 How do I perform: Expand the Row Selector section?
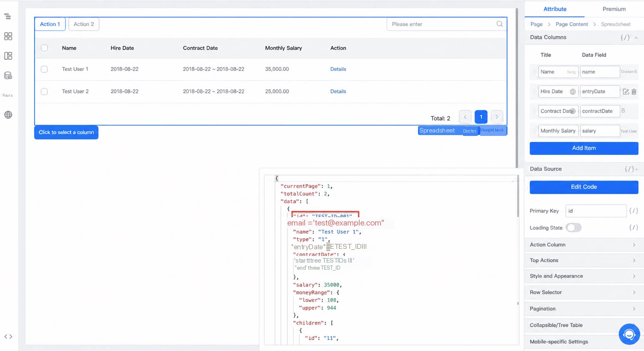pos(584,292)
